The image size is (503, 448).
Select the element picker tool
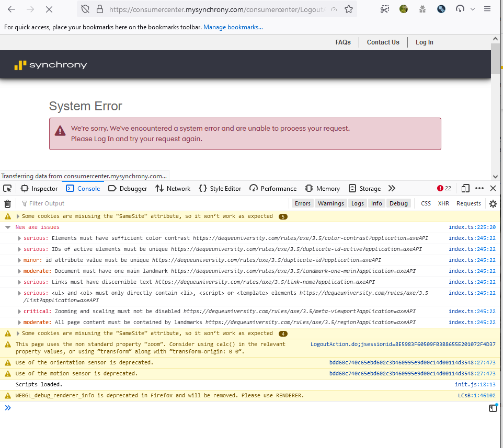point(7,188)
